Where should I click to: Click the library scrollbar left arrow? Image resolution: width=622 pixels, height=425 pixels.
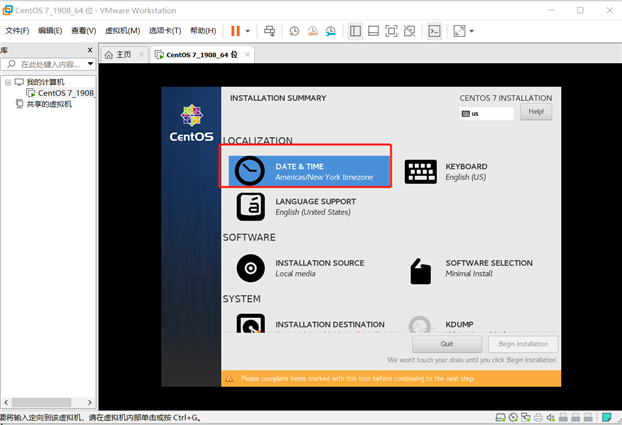pyautogui.click(x=6, y=402)
